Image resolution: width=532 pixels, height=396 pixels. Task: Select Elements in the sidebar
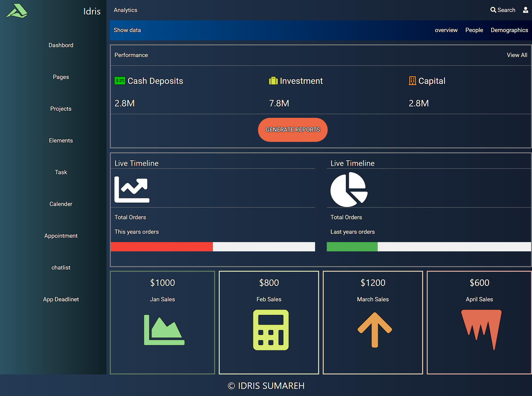click(61, 140)
